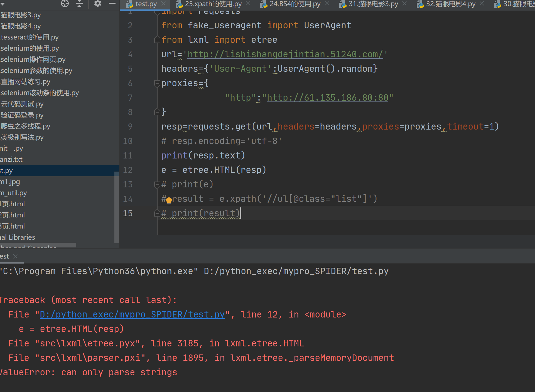The width and height of the screenshot is (535, 392).
Task: Select 验证码登录.py file
Action: point(22,115)
